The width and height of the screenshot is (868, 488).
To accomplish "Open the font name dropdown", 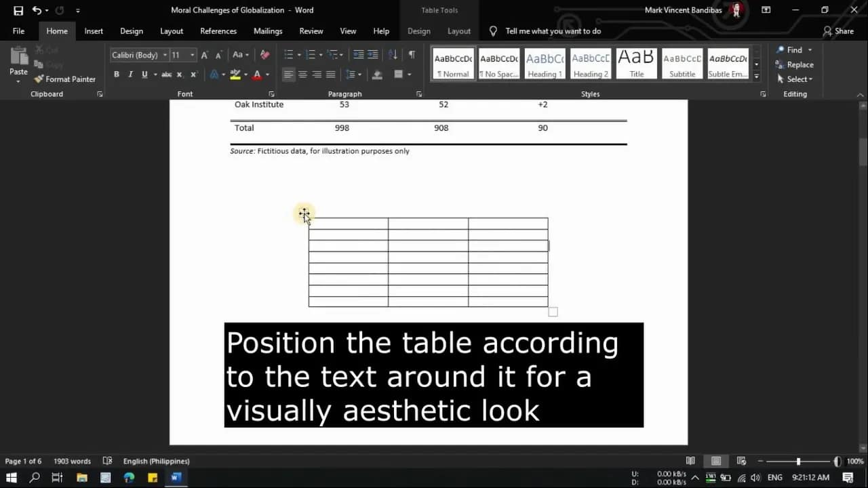I will (x=165, y=55).
